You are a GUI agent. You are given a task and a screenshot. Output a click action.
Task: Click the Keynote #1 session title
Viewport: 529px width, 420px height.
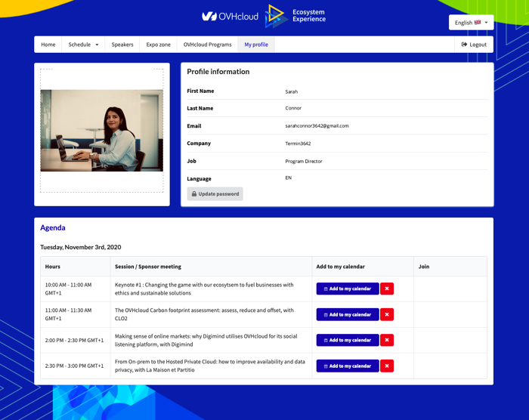pos(204,289)
